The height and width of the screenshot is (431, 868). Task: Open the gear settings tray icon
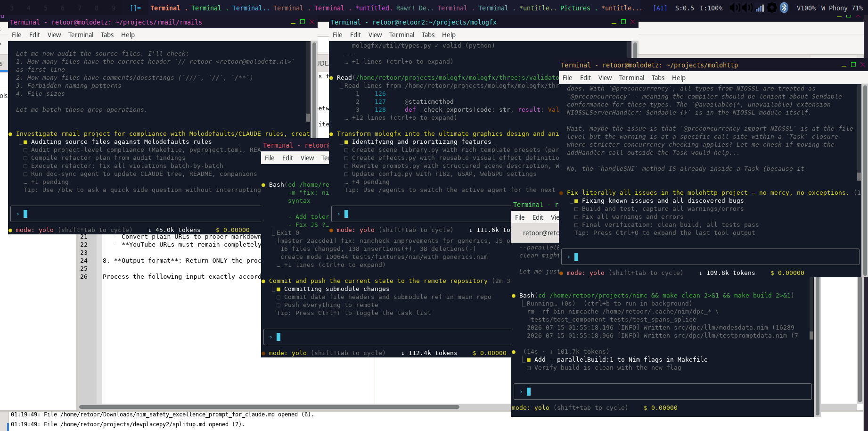(x=772, y=8)
